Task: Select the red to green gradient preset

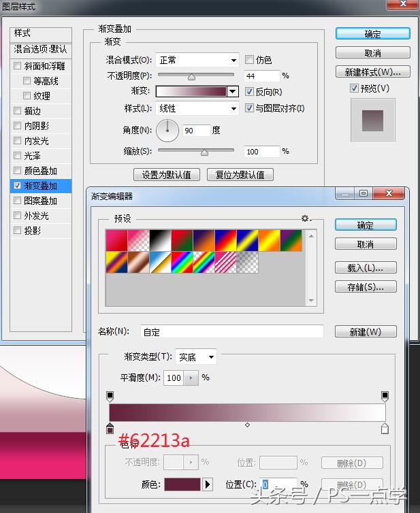Action: pyautogui.click(x=182, y=240)
